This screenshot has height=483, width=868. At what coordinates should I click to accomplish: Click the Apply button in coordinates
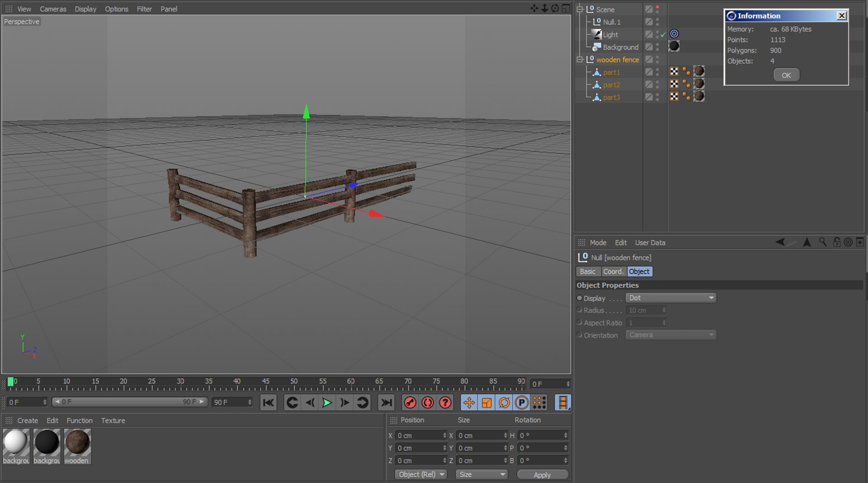(x=542, y=474)
